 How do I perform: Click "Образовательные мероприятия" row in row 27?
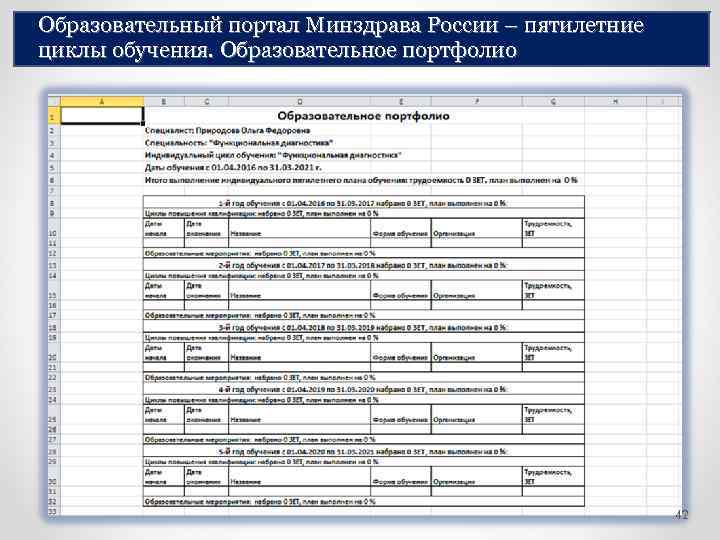click(x=364, y=439)
